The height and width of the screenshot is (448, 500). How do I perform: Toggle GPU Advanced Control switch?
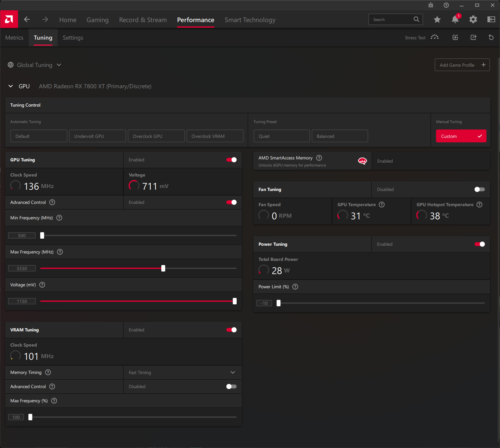click(x=231, y=202)
